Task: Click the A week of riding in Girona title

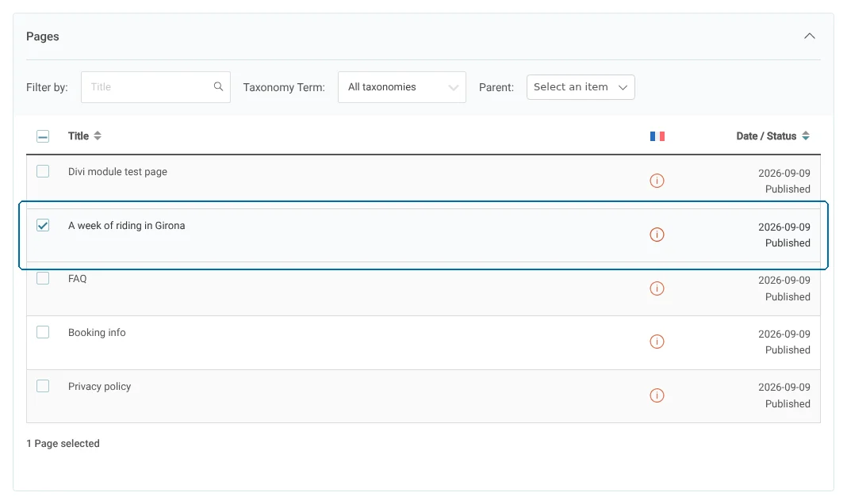Action: 126,226
